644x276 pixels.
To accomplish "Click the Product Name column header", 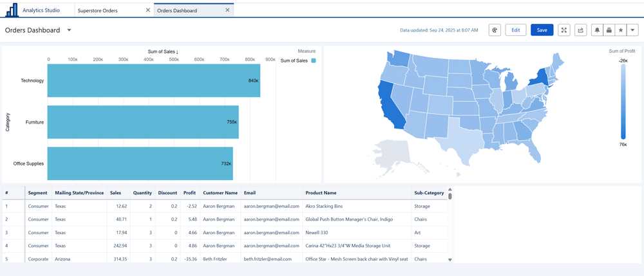I will pyautogui.click(x=321, y=193).
